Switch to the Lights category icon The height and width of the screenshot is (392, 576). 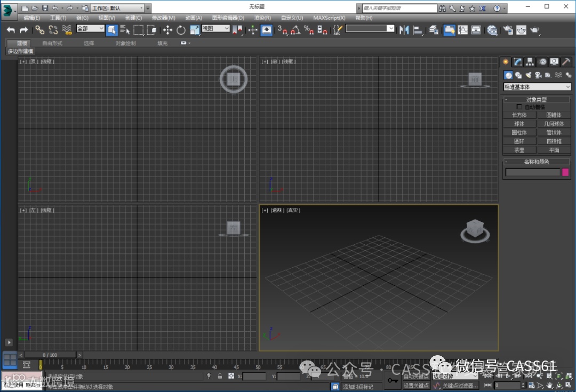[x=528, y=75]
